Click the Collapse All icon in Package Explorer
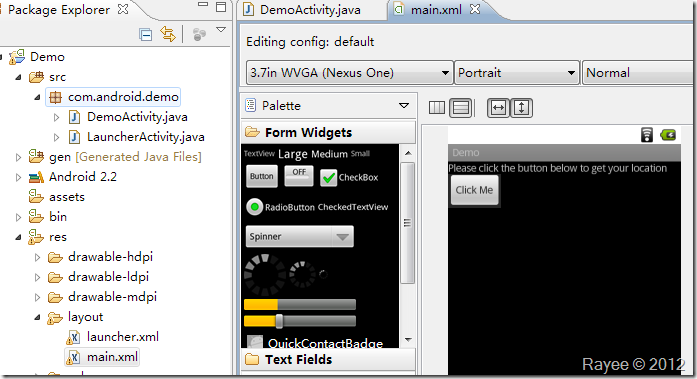 point(145,34)
